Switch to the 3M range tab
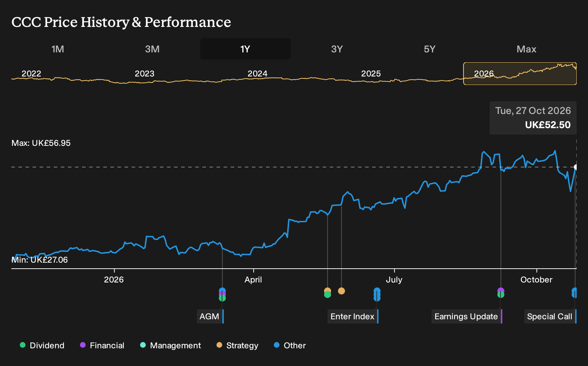 click(152, 49)
